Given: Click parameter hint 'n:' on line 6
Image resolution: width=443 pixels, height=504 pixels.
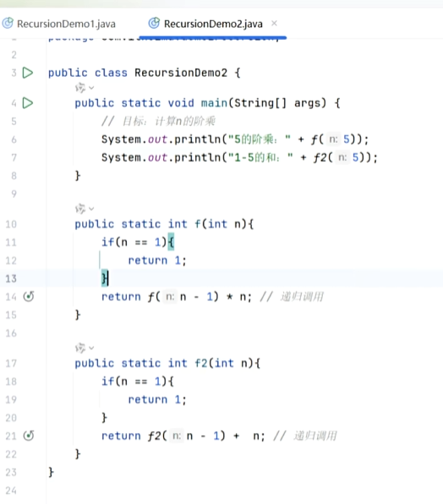Looking at the screenshot, I should pos(333,140).
